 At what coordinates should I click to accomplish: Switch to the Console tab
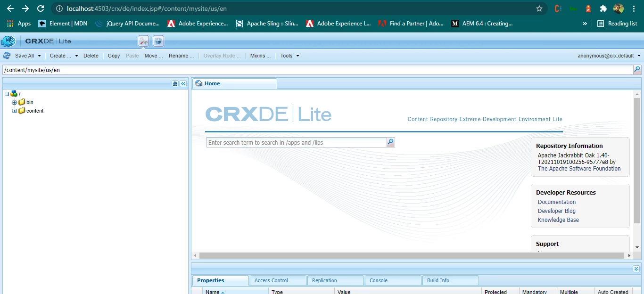tap(393, 280)
